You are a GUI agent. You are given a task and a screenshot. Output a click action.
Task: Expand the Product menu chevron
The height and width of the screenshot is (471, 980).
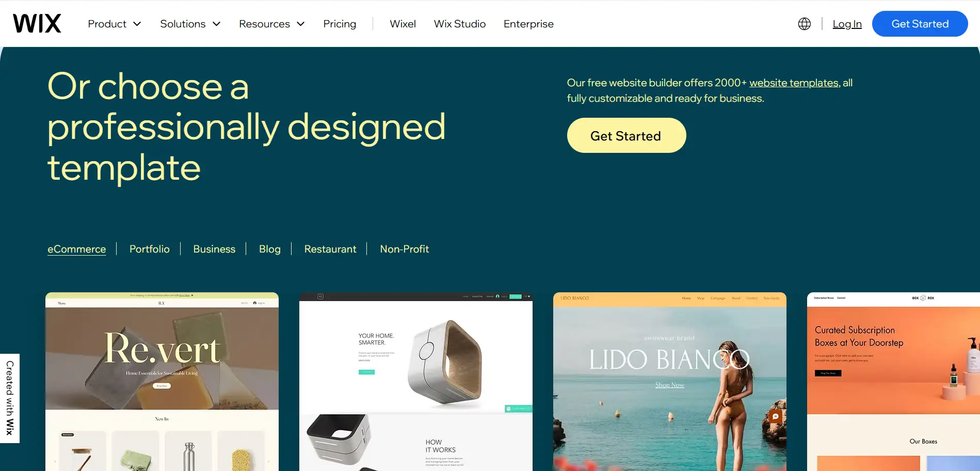pyautogui.click(x=137, y=24)
